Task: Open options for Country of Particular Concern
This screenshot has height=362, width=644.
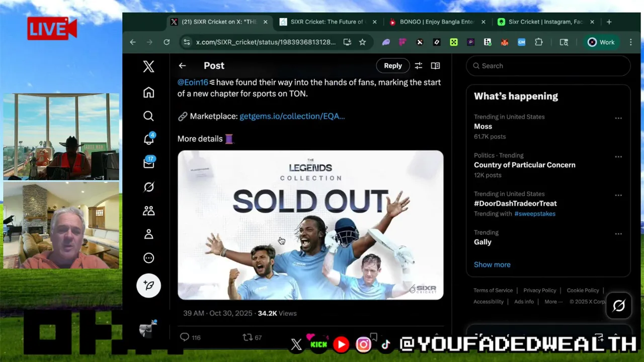Action: [618, 157]
